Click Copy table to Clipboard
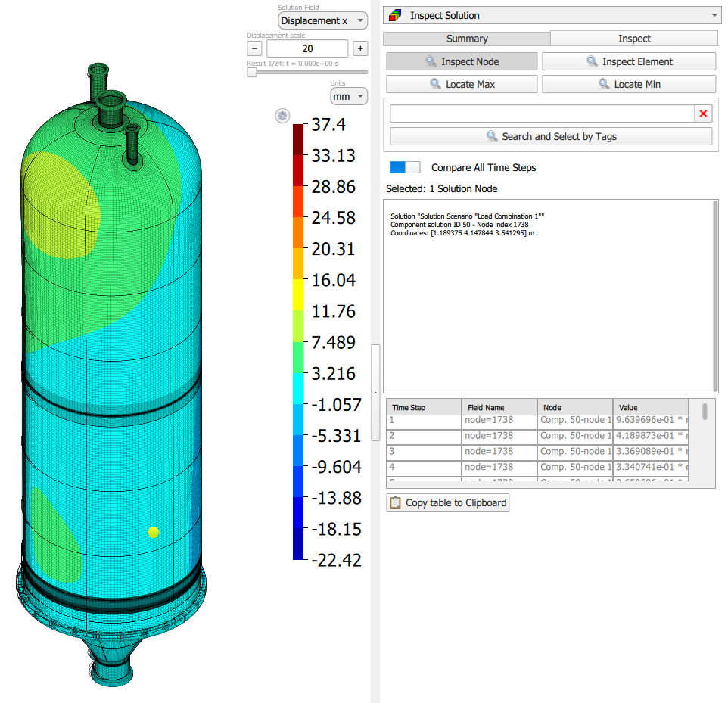The height and width of the screenshot is (703, 728). [447, 503]
